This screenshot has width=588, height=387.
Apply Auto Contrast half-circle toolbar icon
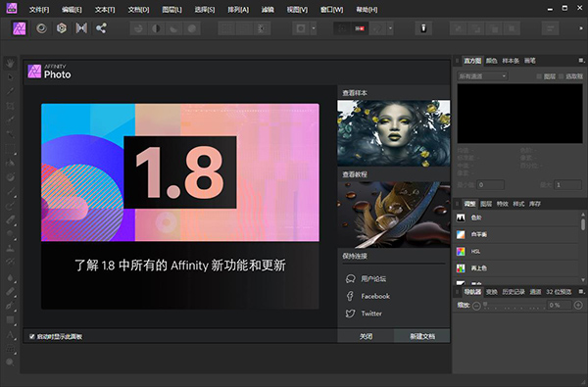156,28
